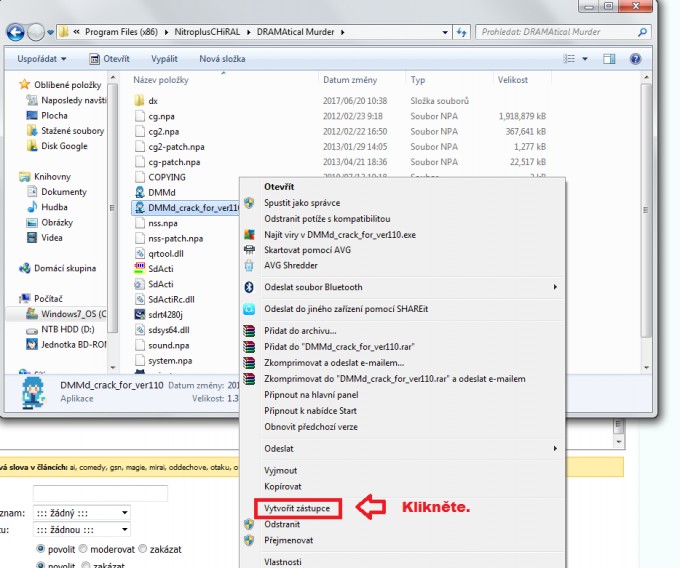Viewport: 680px width, 568px height.
Task: Select the moderovat radio button
Action: pos(83,549)
